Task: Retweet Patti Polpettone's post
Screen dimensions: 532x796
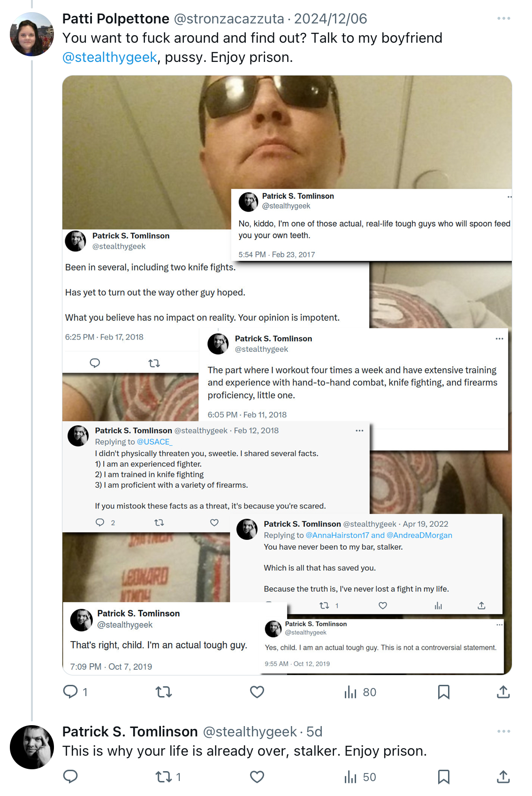Action: (x=164, y=692)
